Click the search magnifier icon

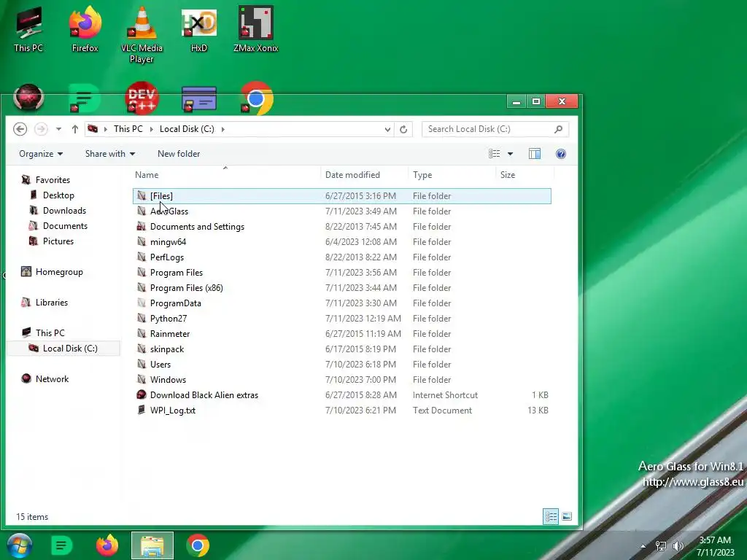click(558, 129)
